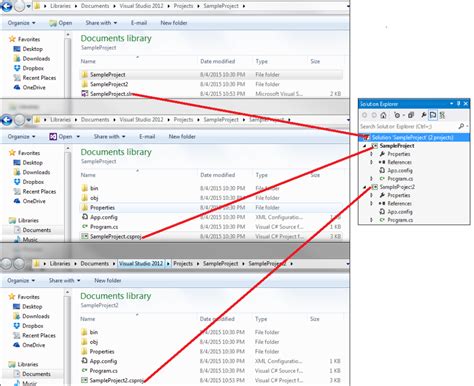Open the Pending Changes Filter dropdown arrow

click(x=403, y=115)
